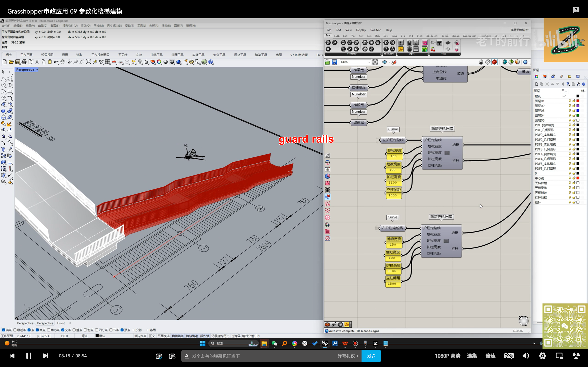Open the 138% zoom level dropdown
This screenshot has height=367, width=588.
(369, 62)
